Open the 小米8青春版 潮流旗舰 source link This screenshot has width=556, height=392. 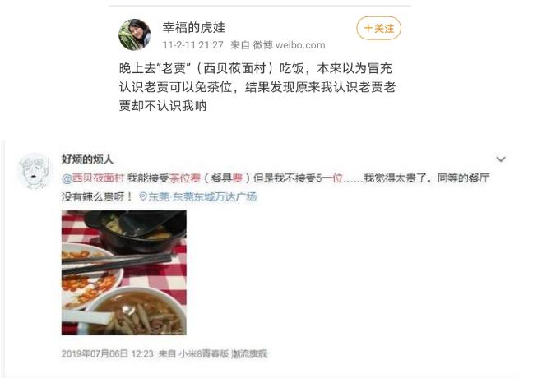(224, 353)
